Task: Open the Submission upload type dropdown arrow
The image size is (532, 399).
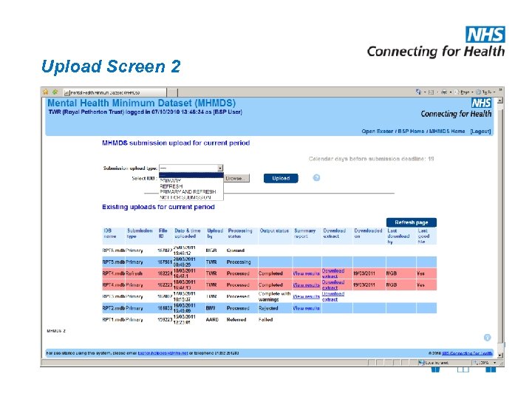Action: point(220,168)
